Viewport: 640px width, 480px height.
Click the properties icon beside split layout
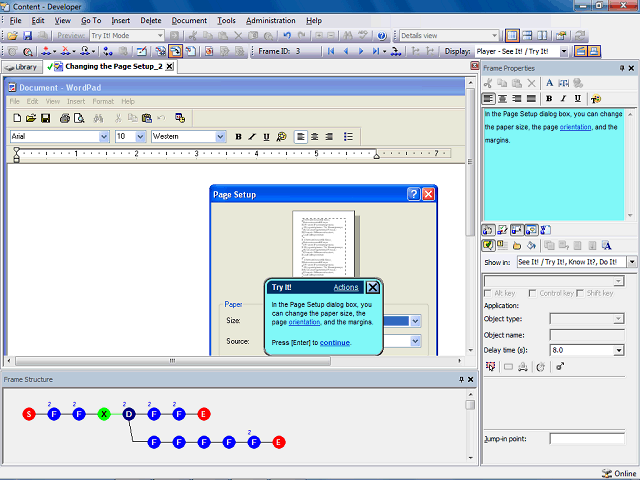561,36
